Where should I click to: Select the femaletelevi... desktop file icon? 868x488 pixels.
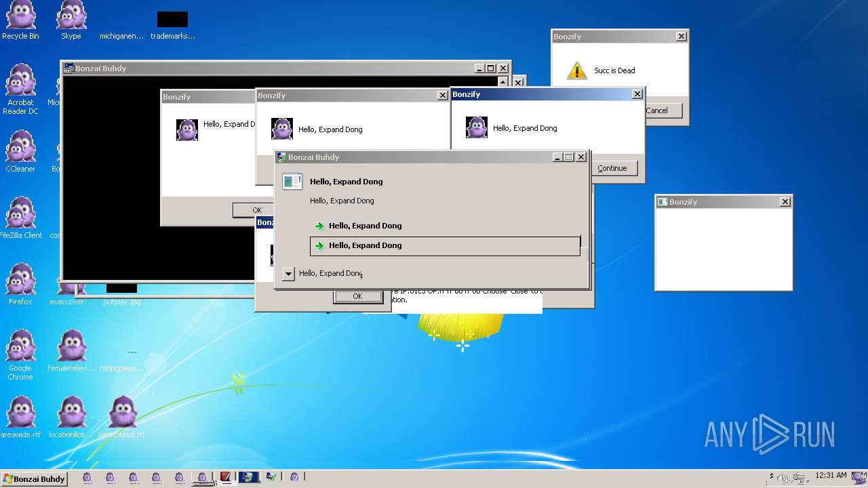tap(71, 350)
